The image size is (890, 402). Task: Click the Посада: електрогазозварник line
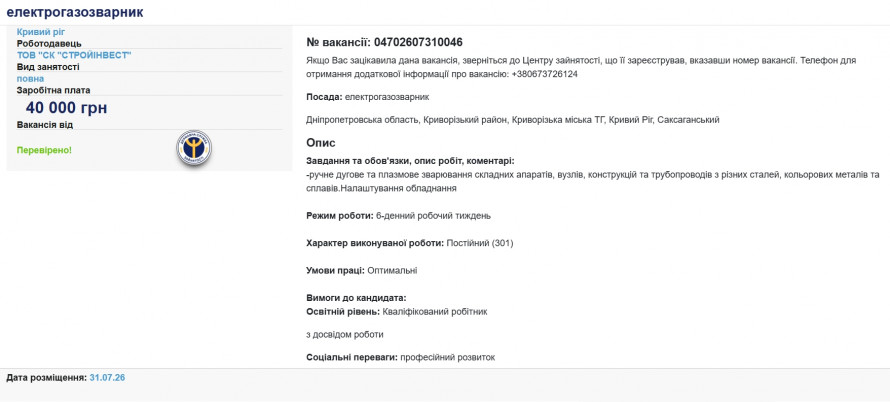point(368,97)
